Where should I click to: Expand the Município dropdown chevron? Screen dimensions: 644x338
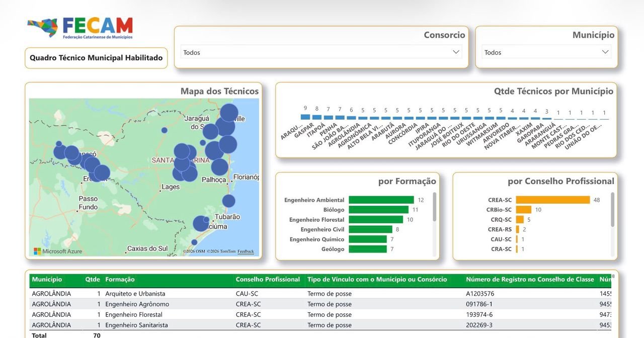(605, 52)
